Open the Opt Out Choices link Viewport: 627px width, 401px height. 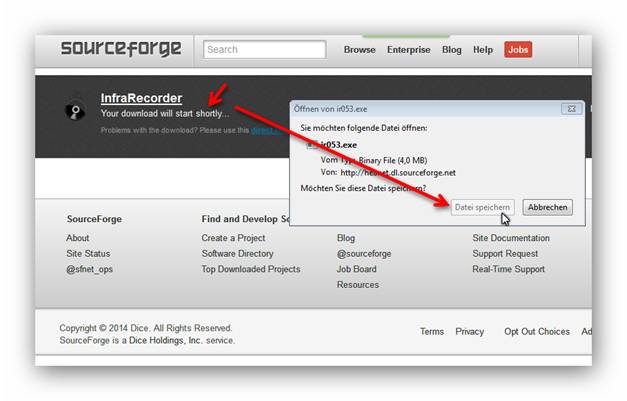[x=537, y=331]
